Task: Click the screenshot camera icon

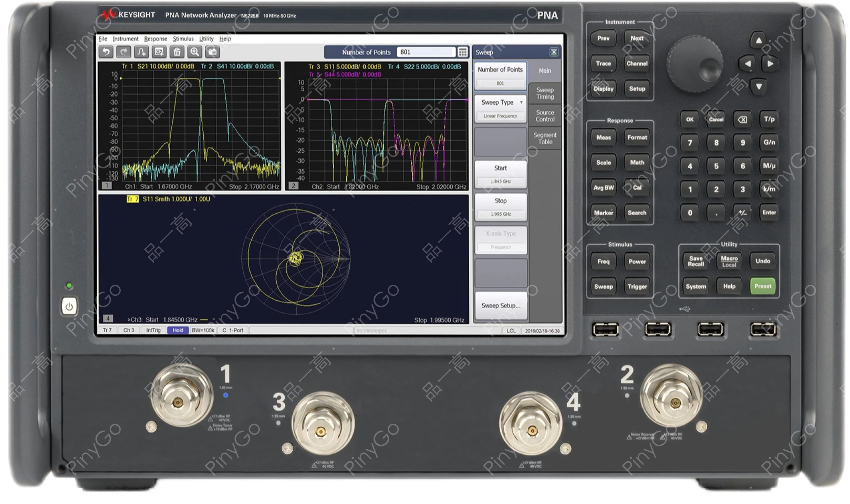Action: (x=212, y=52)
